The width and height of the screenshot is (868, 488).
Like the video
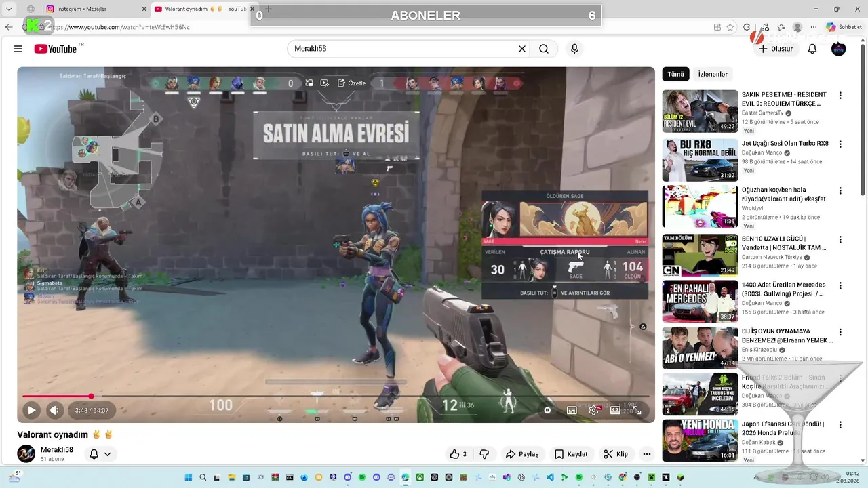(x=458, y=454)
